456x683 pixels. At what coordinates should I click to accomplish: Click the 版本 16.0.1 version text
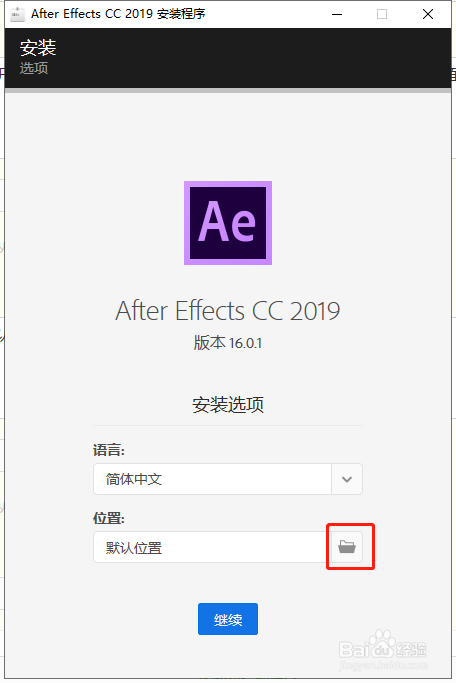click(228, 343)
